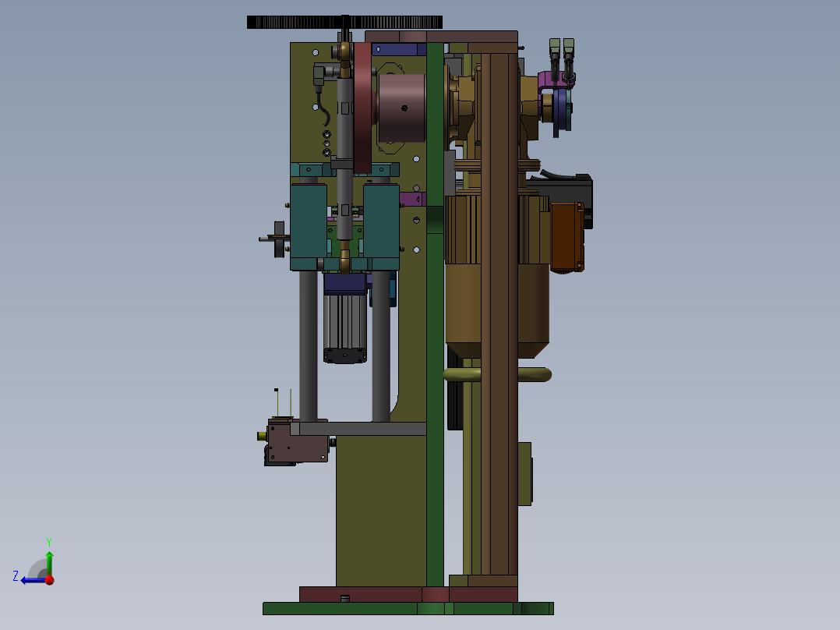Select the dark red pulley disc
The image size is (840, 630).
[363, 108]
